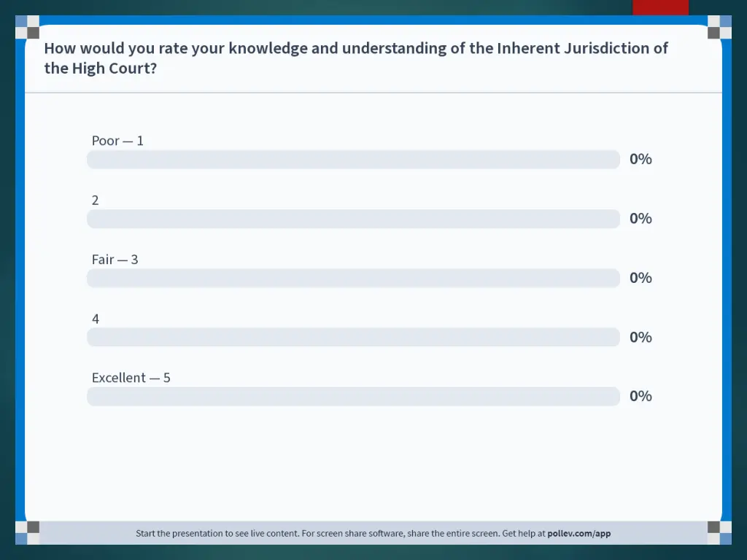Select the response bar for option 2
This screenshot has height=560, width=747.
tap(353, 219)
